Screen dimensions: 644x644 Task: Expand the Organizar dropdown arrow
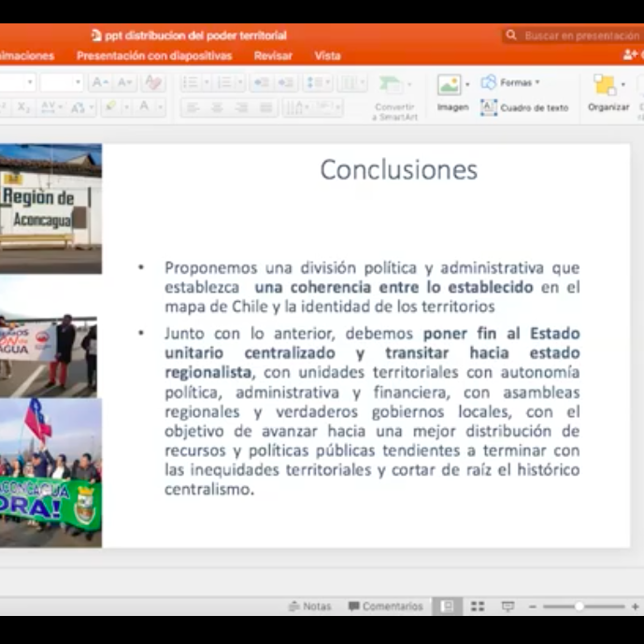point(623,85)
